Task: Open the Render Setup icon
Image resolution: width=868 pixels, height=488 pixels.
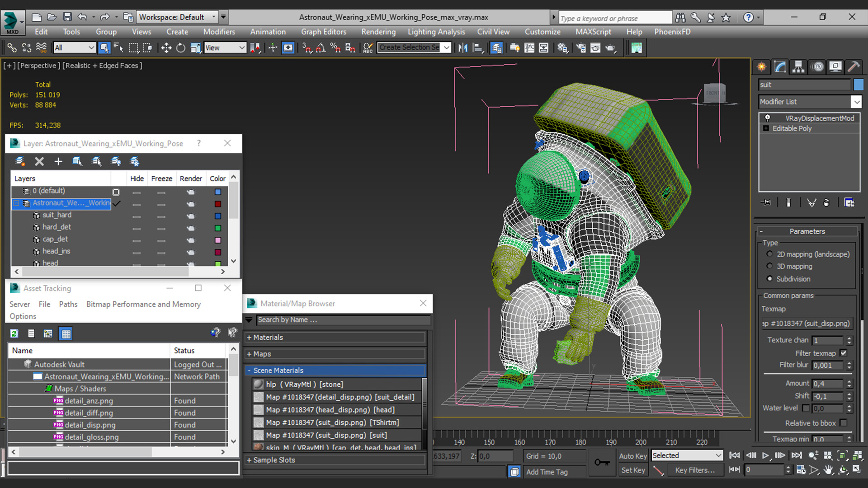Action: click(x=581, y=47)
